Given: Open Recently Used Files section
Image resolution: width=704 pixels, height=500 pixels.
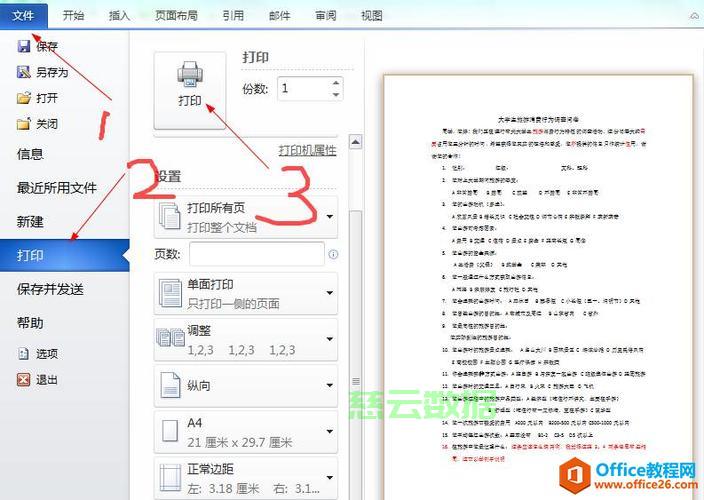Looking at the screenshot, I should coord(56,188).
